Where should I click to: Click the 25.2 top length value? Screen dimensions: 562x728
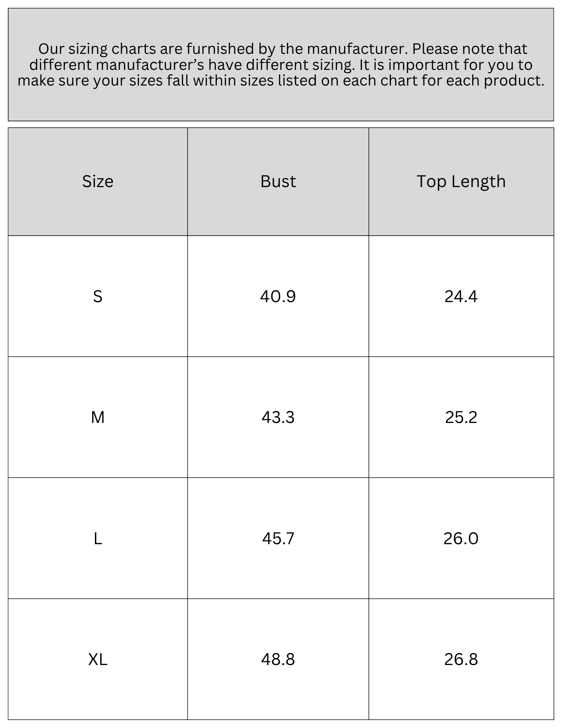[461, 417]
